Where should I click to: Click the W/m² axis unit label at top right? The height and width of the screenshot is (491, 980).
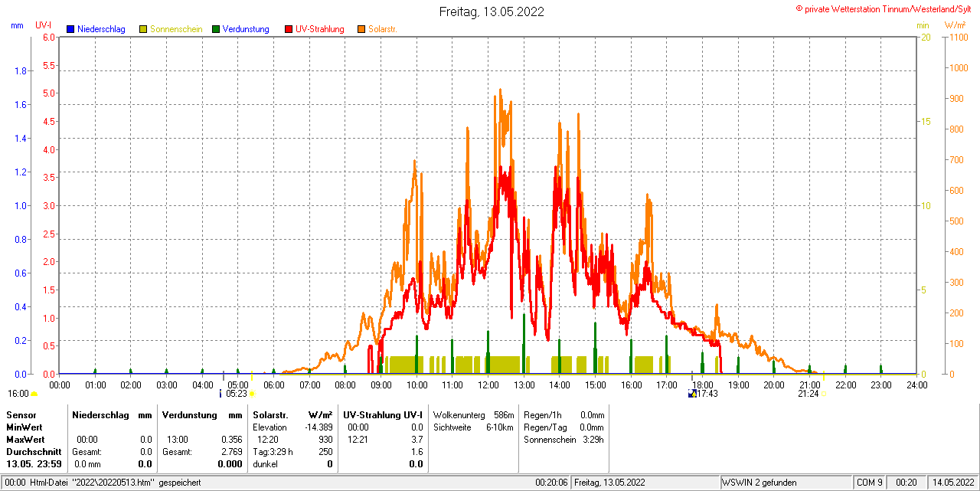point(955,25)
